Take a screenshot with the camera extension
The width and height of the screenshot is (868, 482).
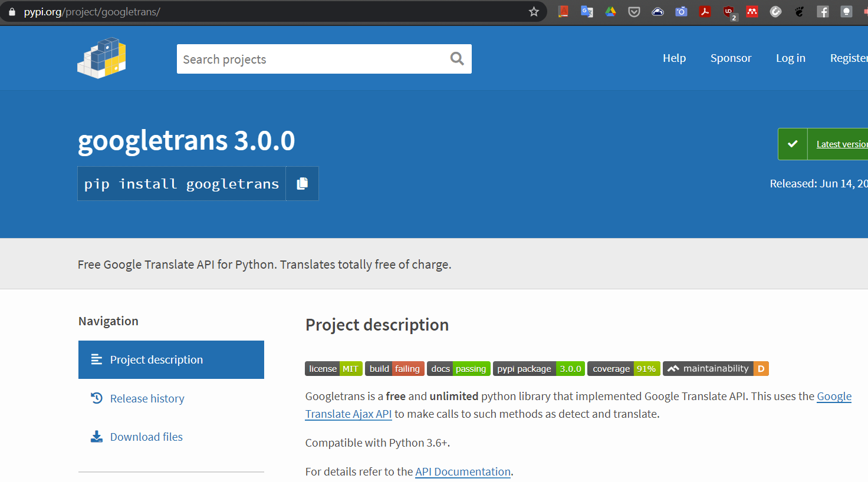tap(681, 11)
